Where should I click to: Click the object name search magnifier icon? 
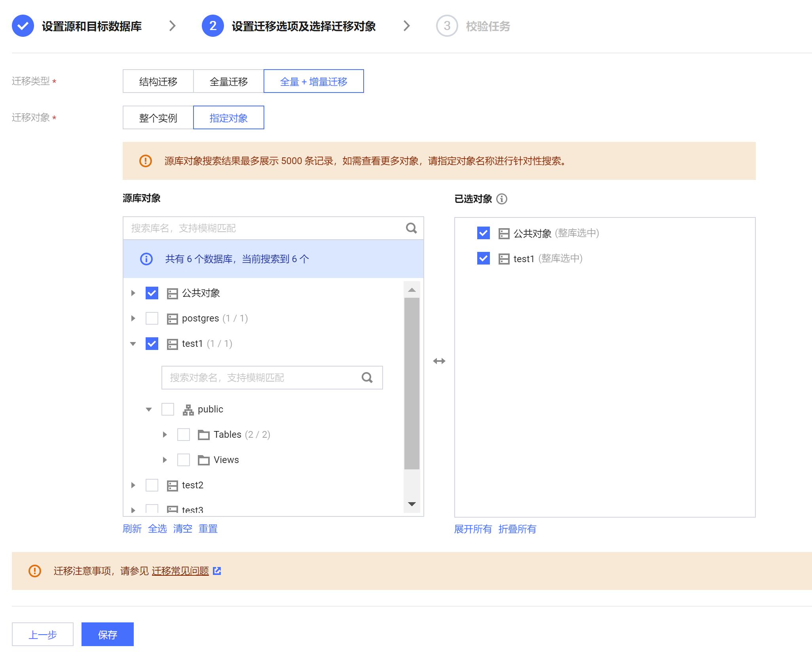(x=367, y=378)
